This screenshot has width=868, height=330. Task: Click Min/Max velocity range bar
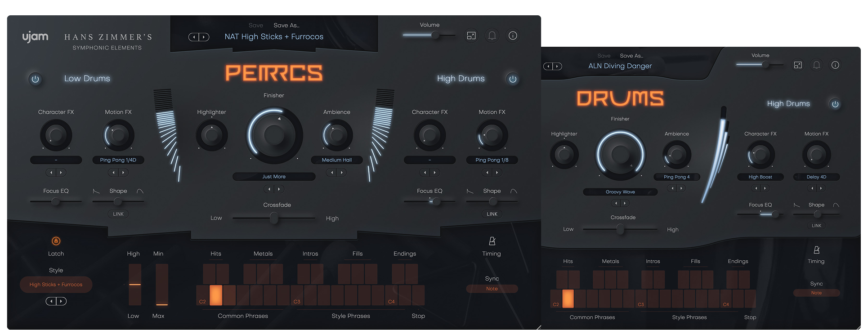[161, 285]
